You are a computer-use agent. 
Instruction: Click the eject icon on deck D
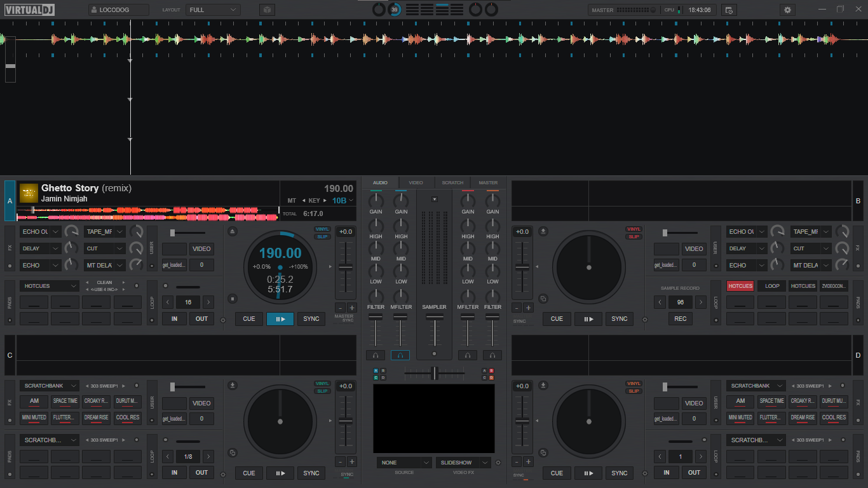pyautogui.click(x=544, y=385)
